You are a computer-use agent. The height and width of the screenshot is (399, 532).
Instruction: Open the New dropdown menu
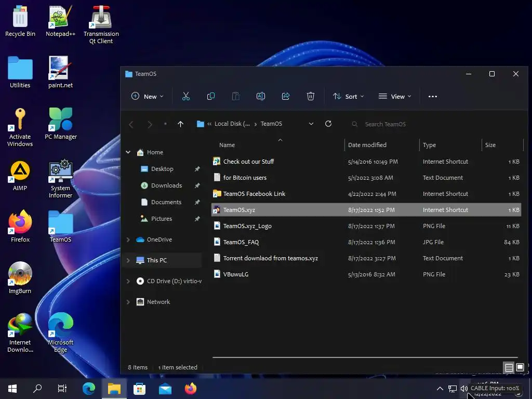[148, 96]
